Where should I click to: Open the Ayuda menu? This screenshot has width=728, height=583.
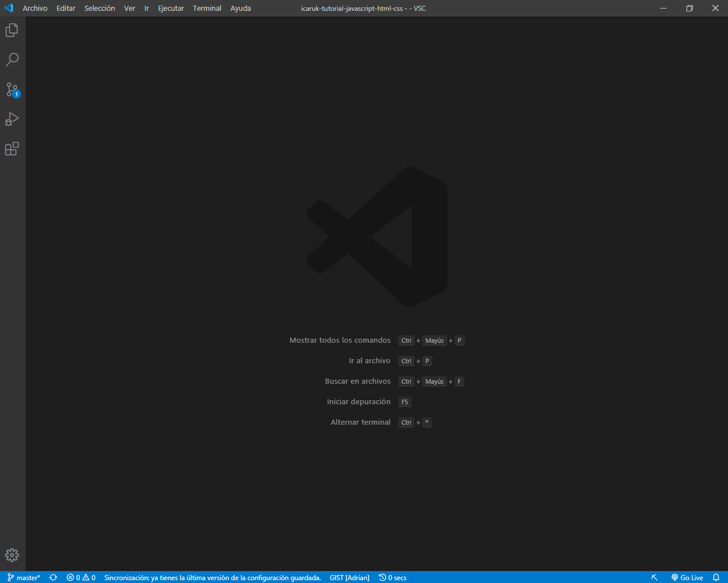(x=240, y=8)
